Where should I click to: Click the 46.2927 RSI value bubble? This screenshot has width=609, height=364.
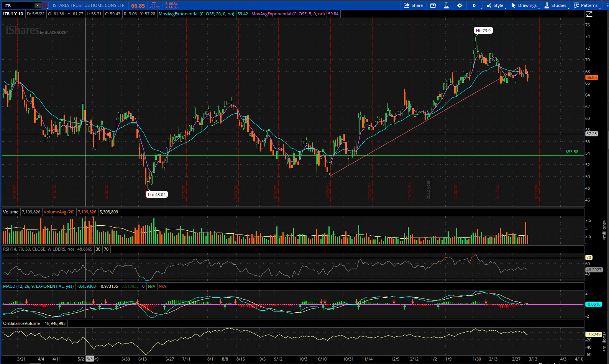pyautogui.click(x=594, y=270)
